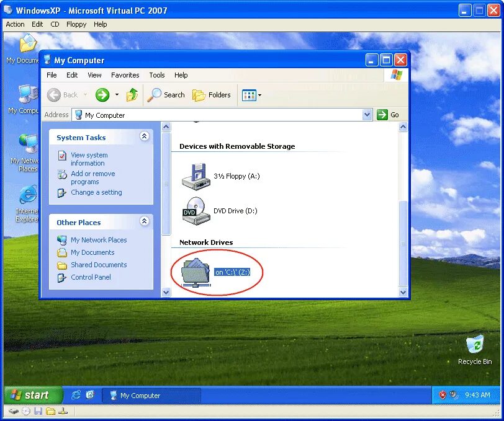Viewport: 504px width, 421px height.
Task: Click the tray icon left of the clock
Action: pos(454,395)
